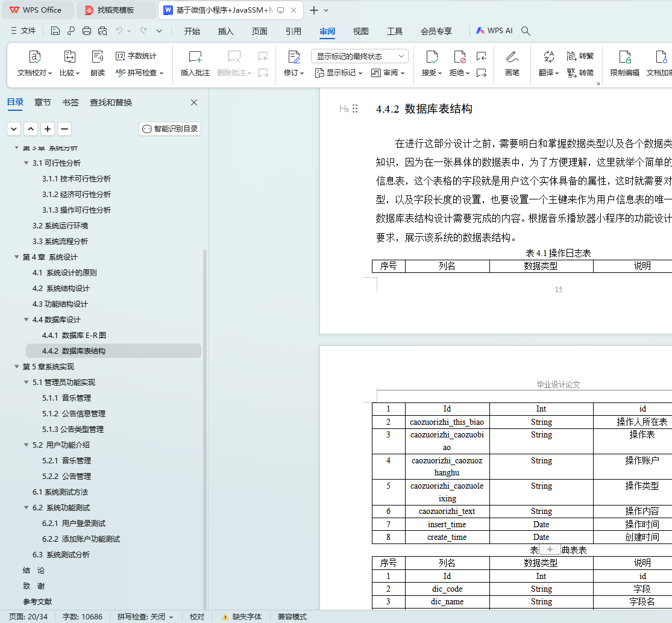Click the 接受 accept changes icon
The image size is (672, 623).
[x=432, y=57]
